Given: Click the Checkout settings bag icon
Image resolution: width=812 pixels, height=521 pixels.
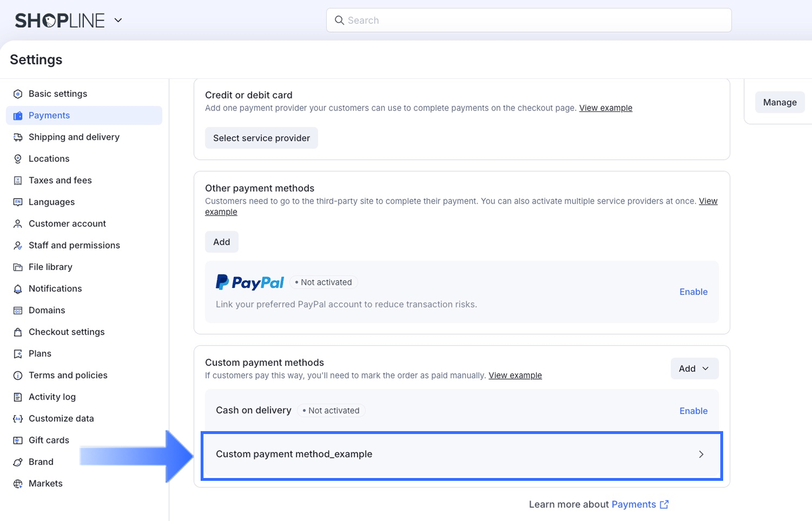Looking at the screenshot, I should pyautogui.click(x=18, y=332).
